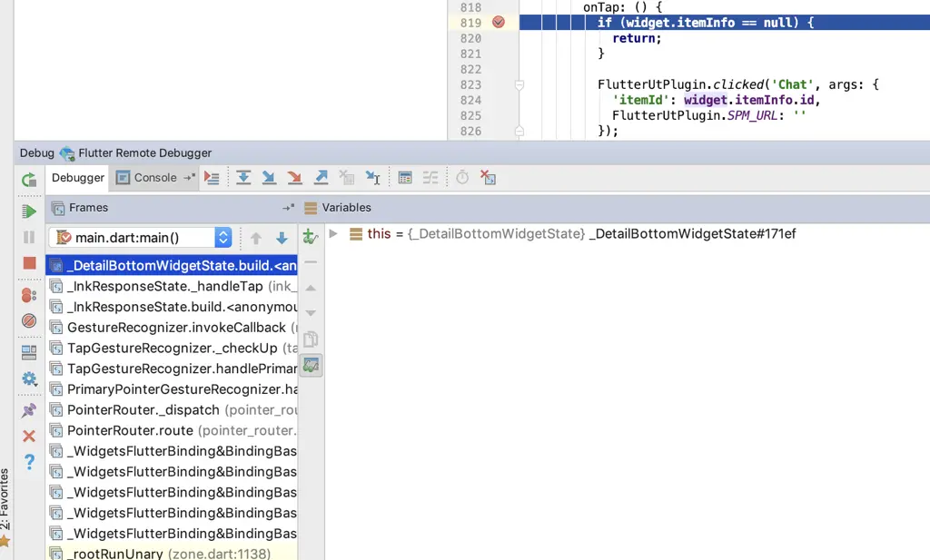
Task: Toggle the breakpoint on line 819
Action: [x=497, y=22]
